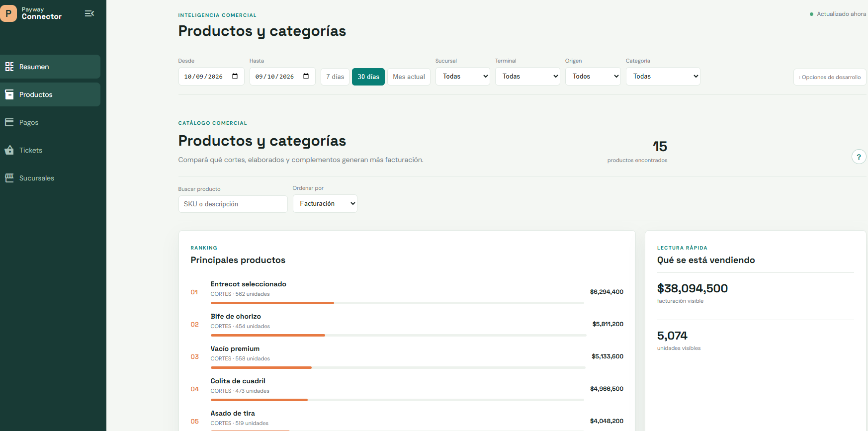Image resolution: width=868 pixels, height=431 pixels.
Task: Focus the Buscar producto search field
Action: pyautogui.click(x=233, y=204)
